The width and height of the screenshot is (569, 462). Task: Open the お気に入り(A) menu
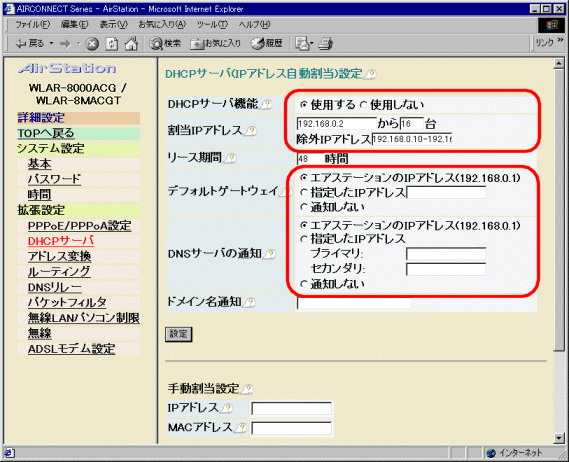[162, 24]
